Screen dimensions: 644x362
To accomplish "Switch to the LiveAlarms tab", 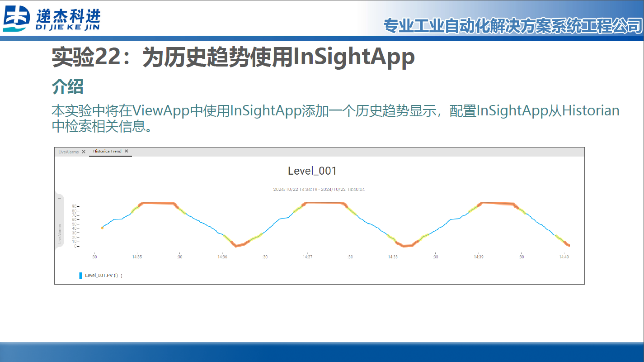I will (69, 152).
